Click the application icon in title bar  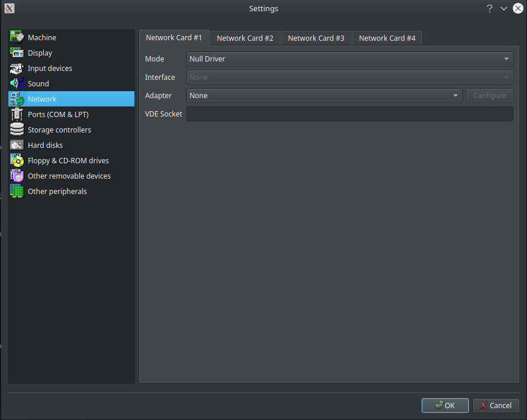[9, 8]
